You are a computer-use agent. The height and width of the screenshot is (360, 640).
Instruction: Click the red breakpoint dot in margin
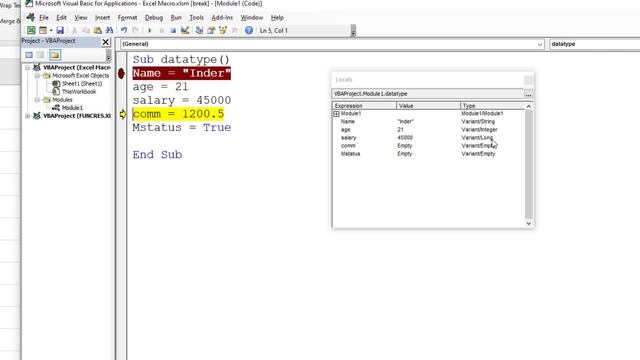121,73
